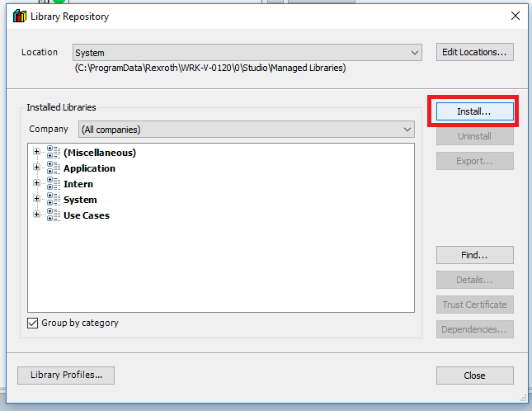Expand the Intern tree node

coord(36,184)
